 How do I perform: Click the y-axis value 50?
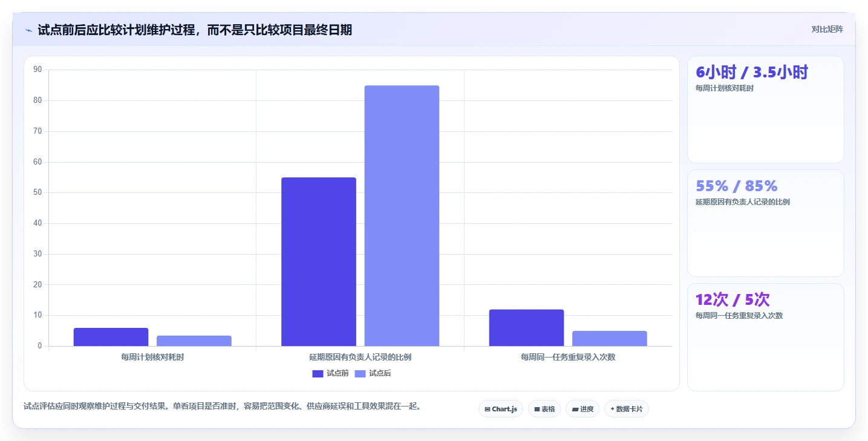(38, 192)
